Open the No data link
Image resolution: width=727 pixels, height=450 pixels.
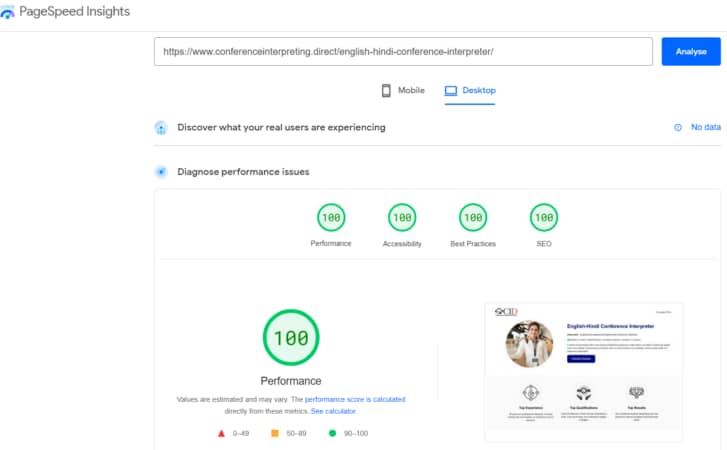[x=706, y=127]
